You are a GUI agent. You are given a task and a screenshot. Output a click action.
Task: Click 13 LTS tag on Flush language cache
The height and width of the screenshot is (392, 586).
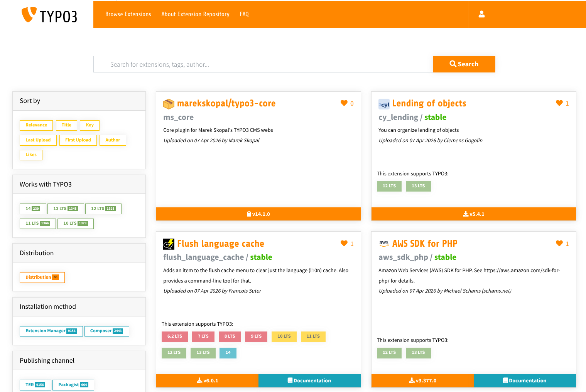[203, 353]
